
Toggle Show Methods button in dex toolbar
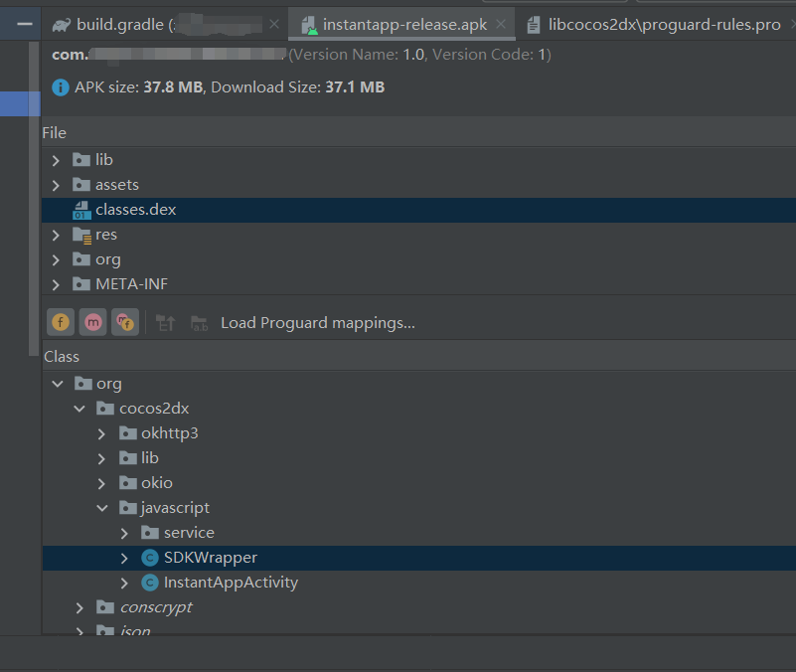click(x=92, y=322)
